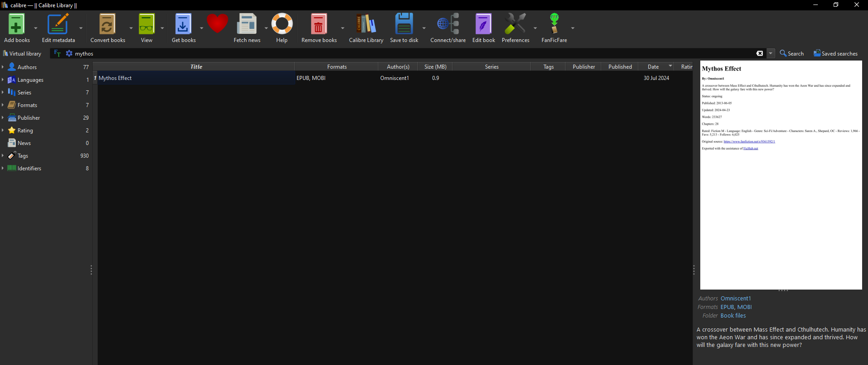Expand View dropdown arrow
This screenshot has height=365, width=868.
tap(162, 28)
